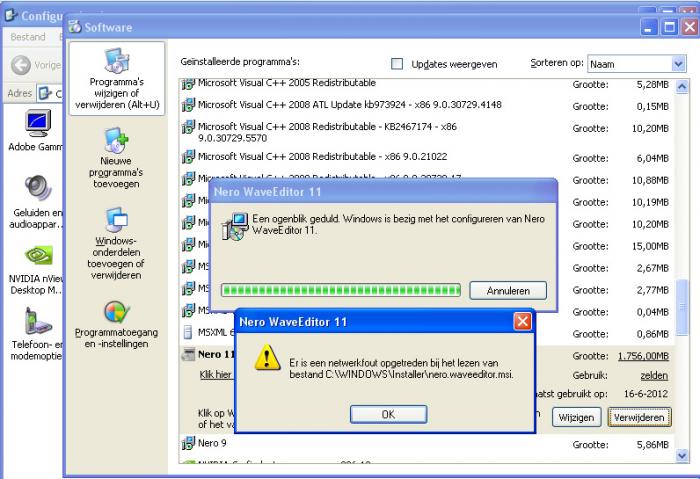700x479 pixels.
Task: Click the green configuration progress bar
Action: [x=341, y=291]
